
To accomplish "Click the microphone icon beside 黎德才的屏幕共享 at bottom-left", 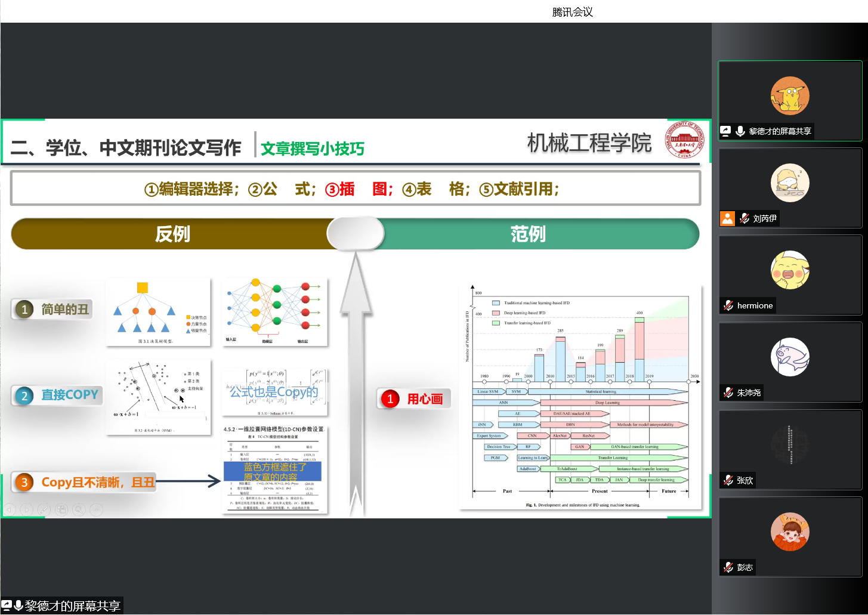I will click(18, 605).
